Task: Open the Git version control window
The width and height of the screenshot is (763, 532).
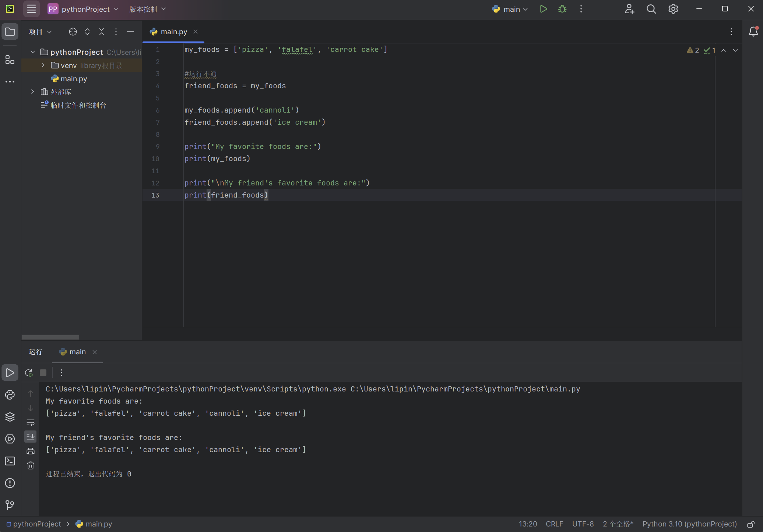Action: click(x=10, y=505)
